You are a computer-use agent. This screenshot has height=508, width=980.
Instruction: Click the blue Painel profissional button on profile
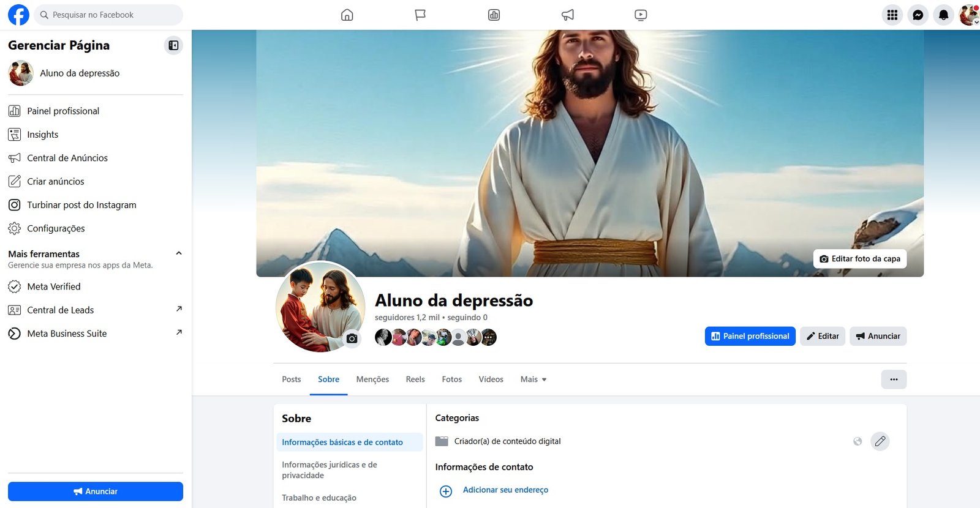click(750, 336)
